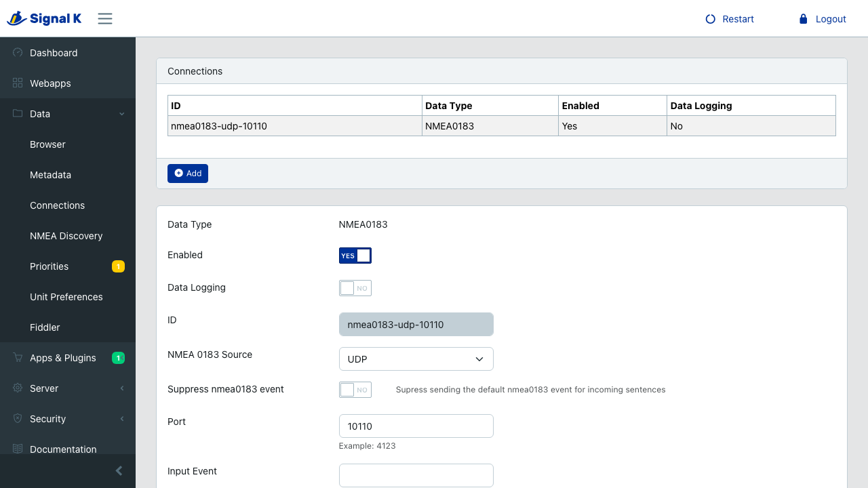Click the No cell in Data Logging column
This screenshot has height=488, width=868.
point(751,126)
